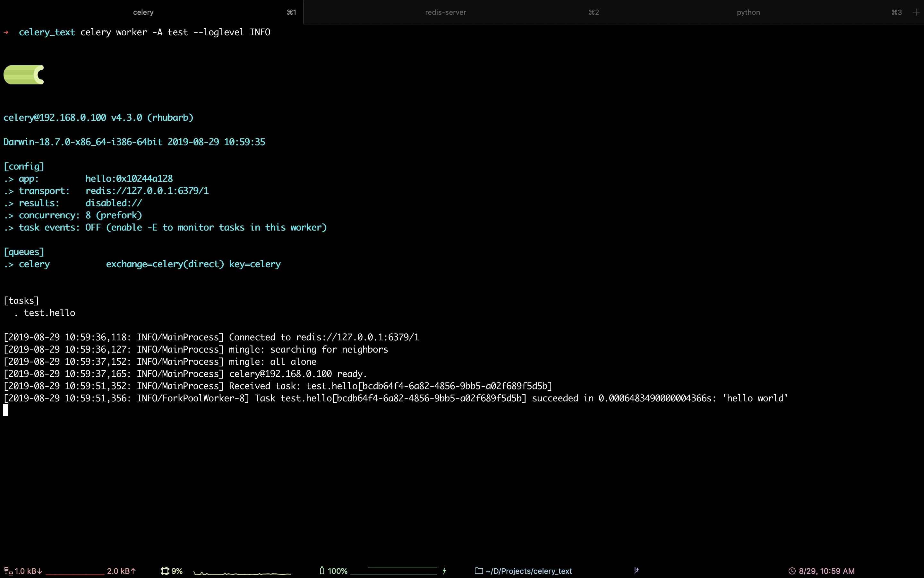Viewport: 924px width, 578px height.
Task: Click the celery logo image
Action: (24, 74)
